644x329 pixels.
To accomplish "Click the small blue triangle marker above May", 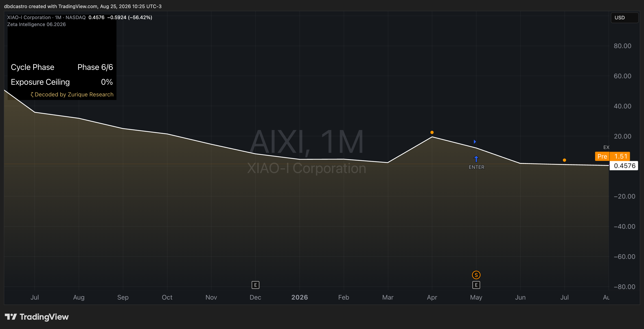I will click(475, 142).
